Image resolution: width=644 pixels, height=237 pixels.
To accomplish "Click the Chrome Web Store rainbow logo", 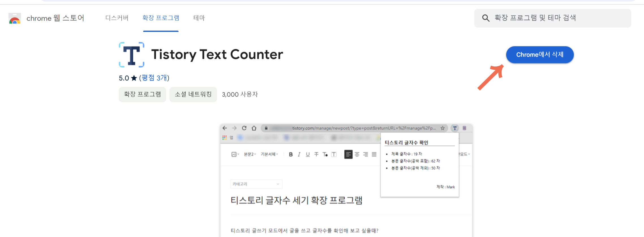I will (x=15, y=18).
